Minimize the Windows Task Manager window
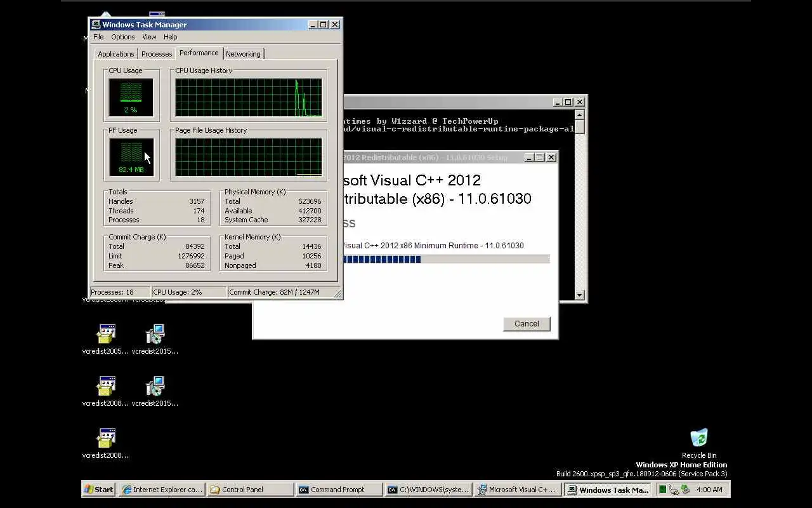 (313, 25)
